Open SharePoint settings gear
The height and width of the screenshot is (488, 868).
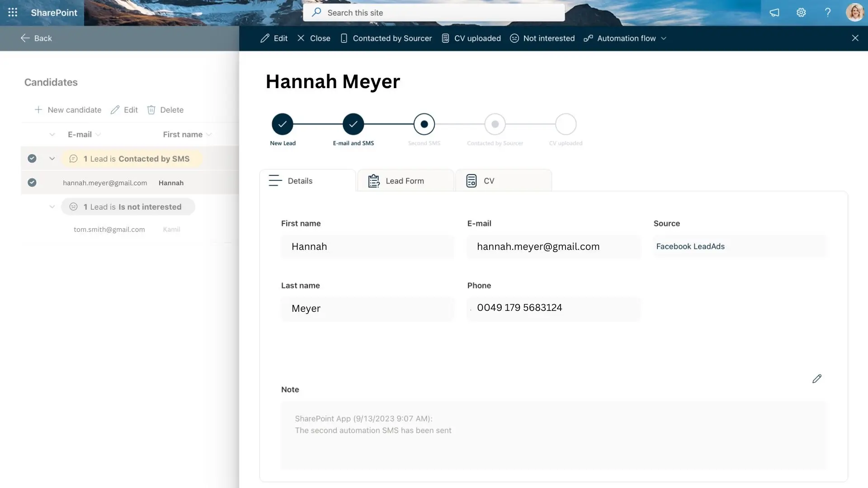801,12
